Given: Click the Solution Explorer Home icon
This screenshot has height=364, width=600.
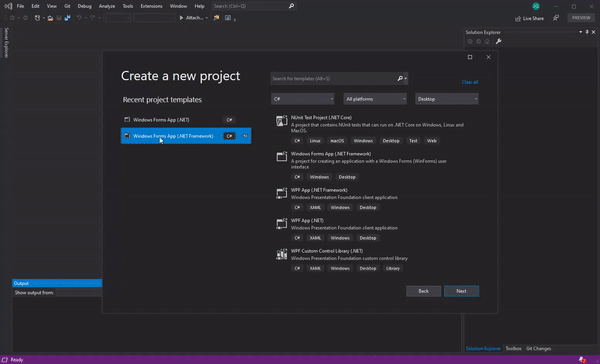Looking at the screenshot, I should coord(487,41).
